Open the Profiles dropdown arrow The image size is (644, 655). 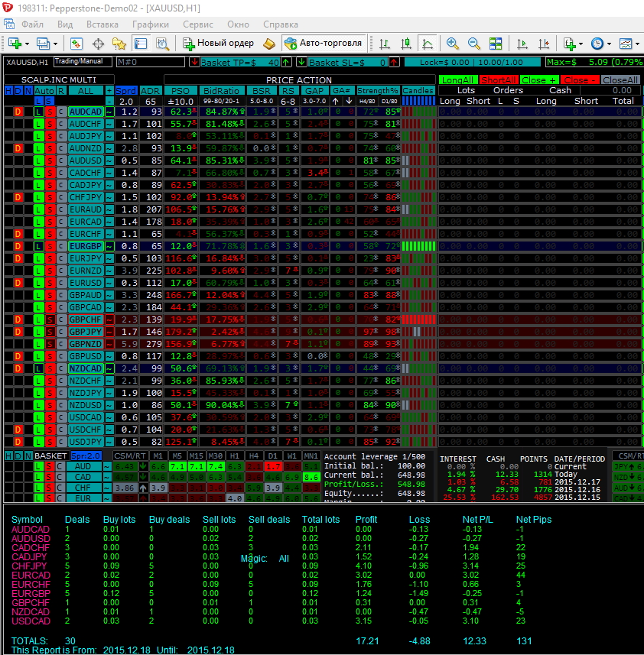click(x=55, y=44)
